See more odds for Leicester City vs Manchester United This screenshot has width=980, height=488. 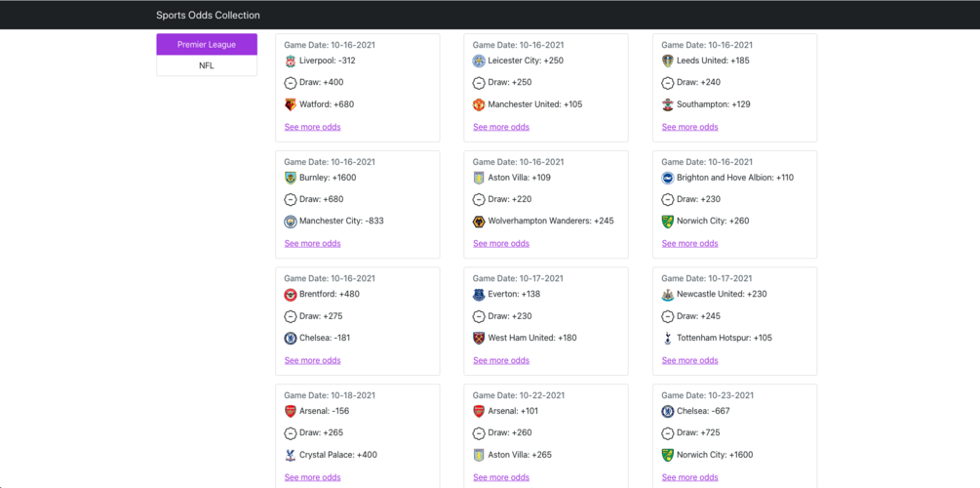pos(501,127)
